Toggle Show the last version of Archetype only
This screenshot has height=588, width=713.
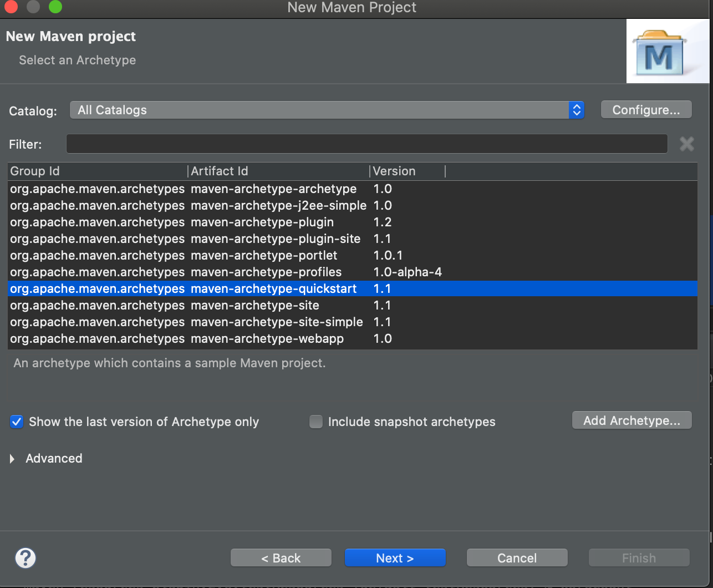pyautogui.click(x=17, y=422)
